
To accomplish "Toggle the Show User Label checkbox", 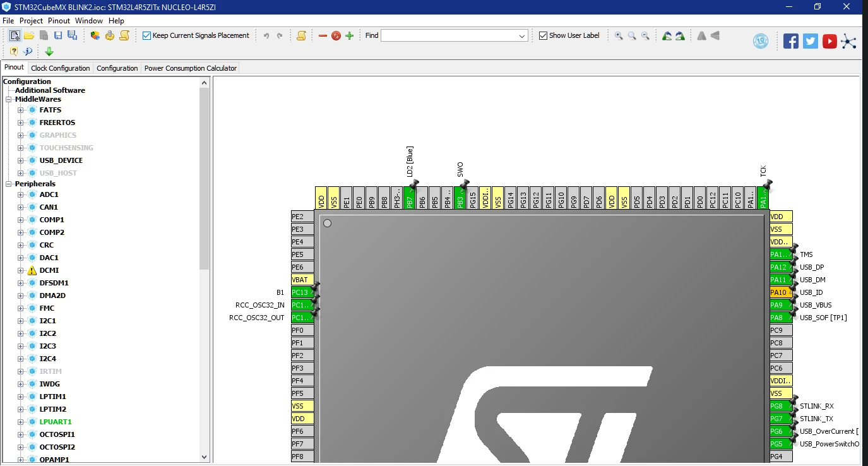I will [543, 35].
